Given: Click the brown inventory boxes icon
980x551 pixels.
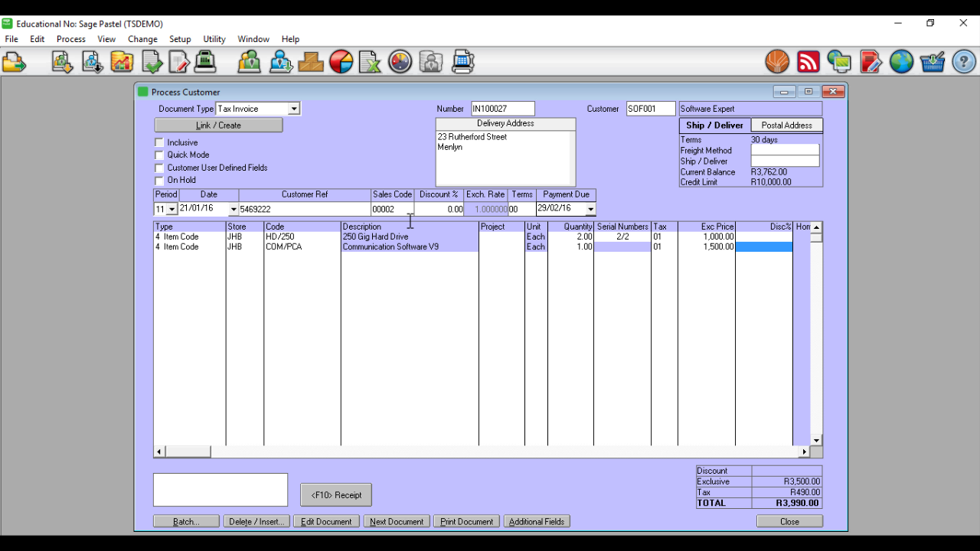Looking at the screenshot, I should coord(310,62).
